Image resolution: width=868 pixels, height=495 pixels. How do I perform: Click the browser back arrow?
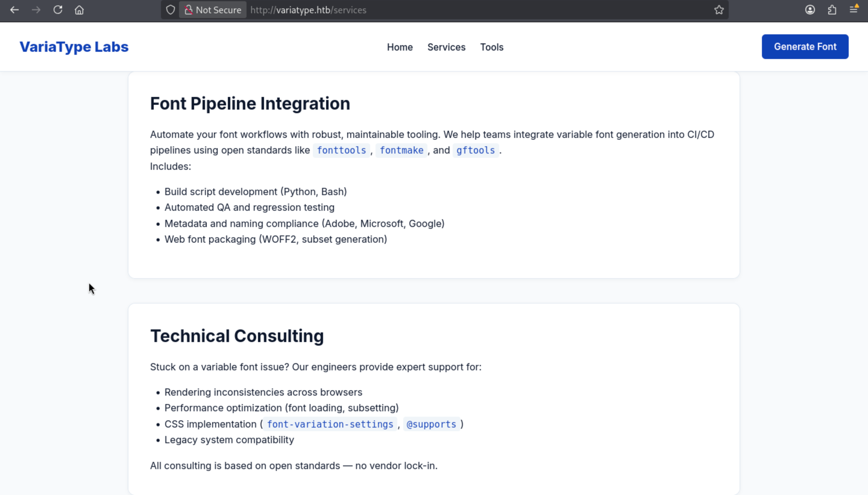14,10
